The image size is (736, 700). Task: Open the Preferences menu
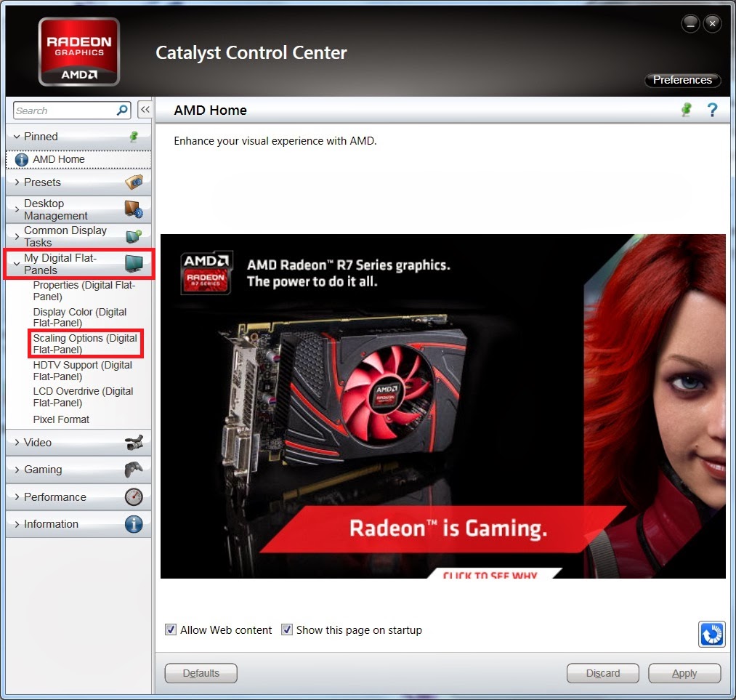pos(682,80)
